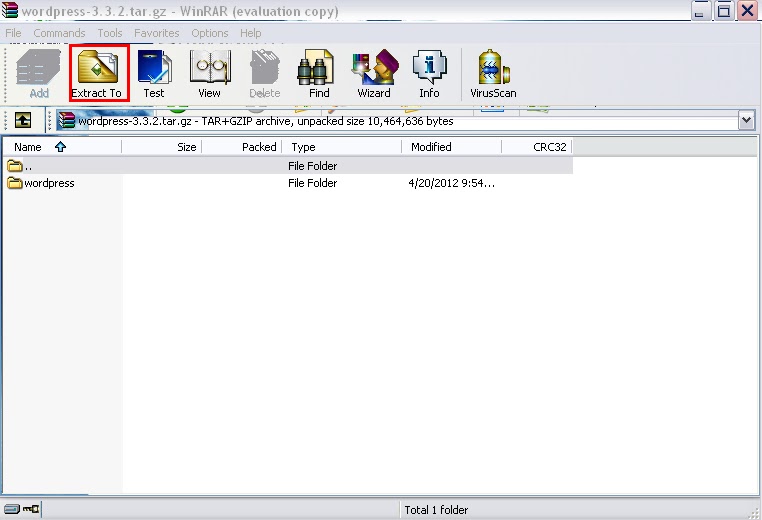Screen dimensions: 762x520
Task: Click the drive icon in status bar
Action: 11,509
